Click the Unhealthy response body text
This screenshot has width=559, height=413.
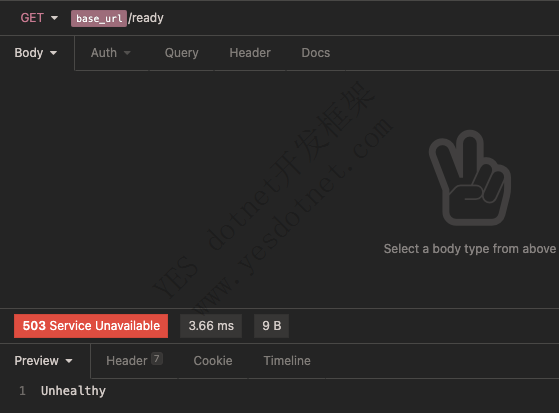73,391
